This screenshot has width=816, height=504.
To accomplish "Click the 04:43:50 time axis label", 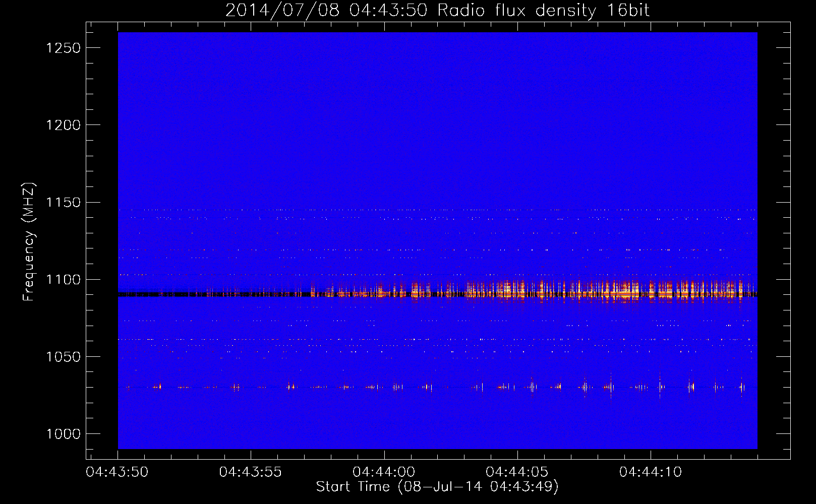I will tap(118, 472).
